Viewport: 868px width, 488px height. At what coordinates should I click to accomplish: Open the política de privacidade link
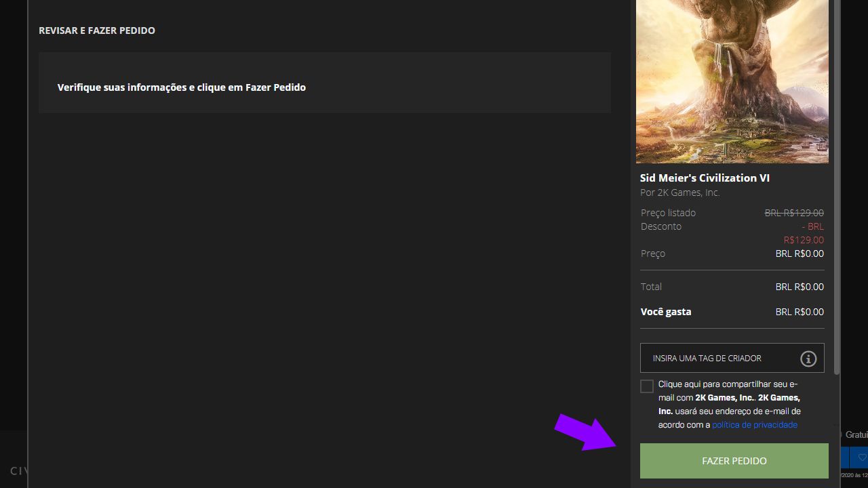(755, 425)
